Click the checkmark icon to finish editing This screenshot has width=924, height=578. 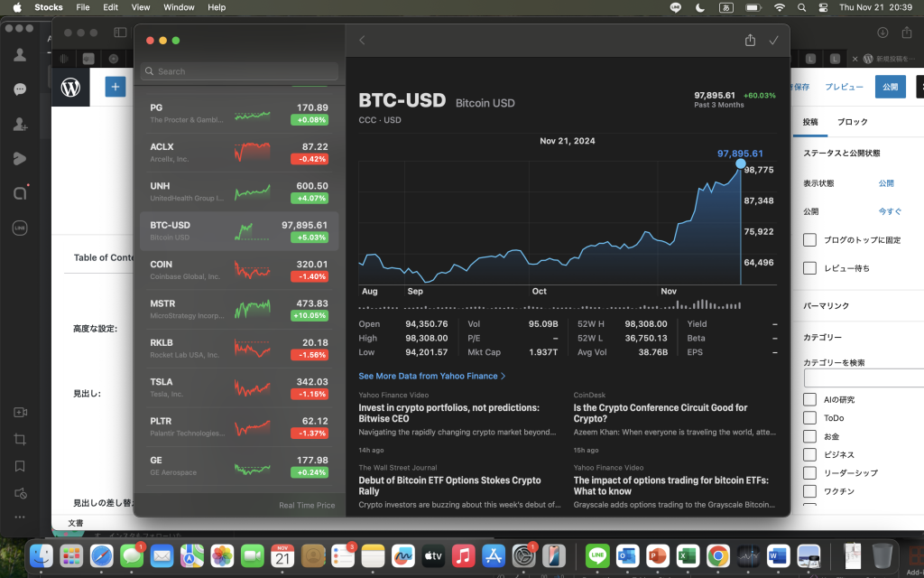(x=773, y=40)
